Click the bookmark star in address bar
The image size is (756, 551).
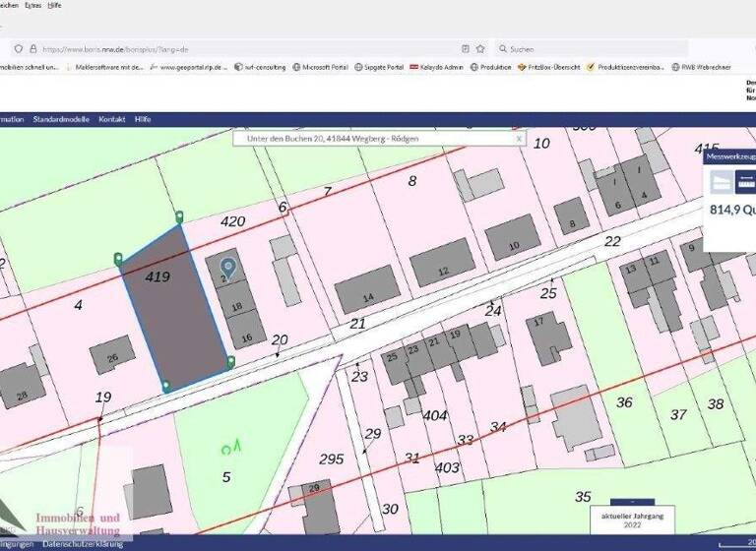point(480,48)
